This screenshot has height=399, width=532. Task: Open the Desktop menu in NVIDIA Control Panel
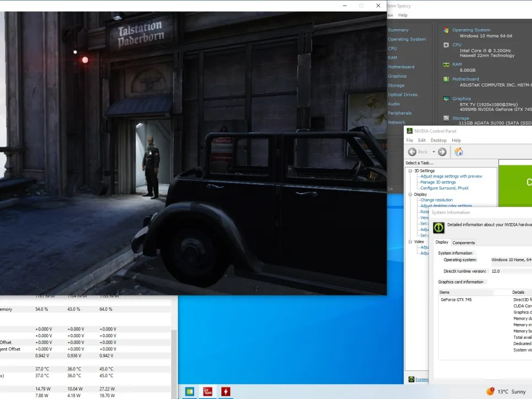439,140
